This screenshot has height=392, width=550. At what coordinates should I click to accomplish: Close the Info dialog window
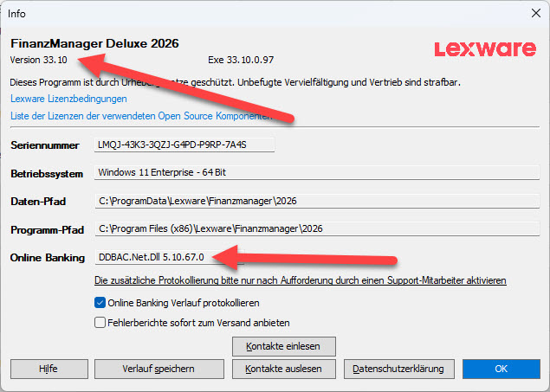point(534,13)
